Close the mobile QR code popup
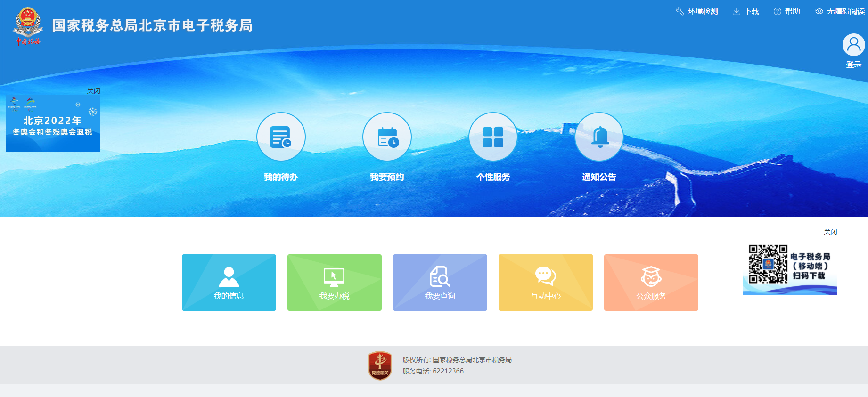 pyautogui.click(x=830, y=232)
